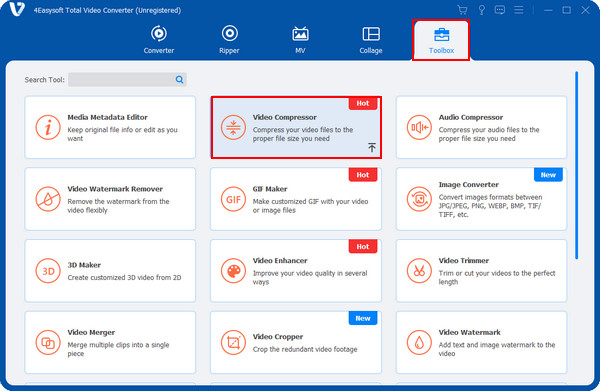Click the Audio Compressor speaker icon
This screenshot has width=600, height=391.
[x=419, y=127]
